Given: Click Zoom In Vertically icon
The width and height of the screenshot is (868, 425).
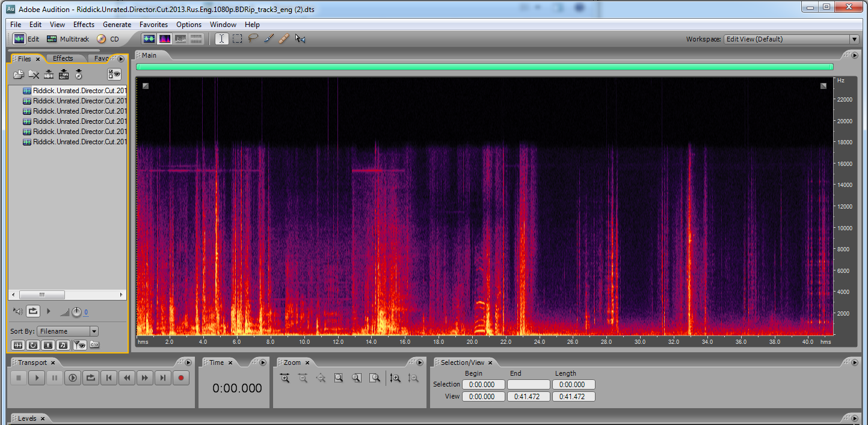Looking at the screenshot, I should [x=395, y=378].
